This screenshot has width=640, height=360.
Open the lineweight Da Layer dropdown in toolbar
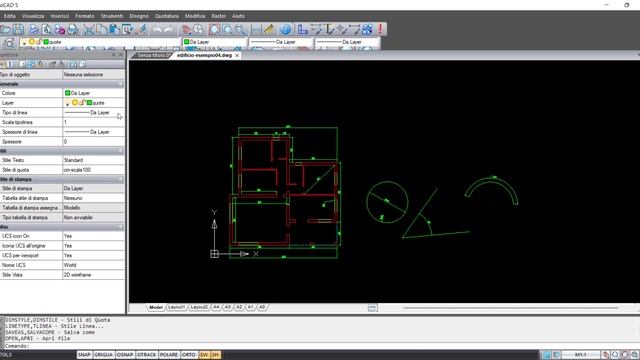[x=348, y=42]
